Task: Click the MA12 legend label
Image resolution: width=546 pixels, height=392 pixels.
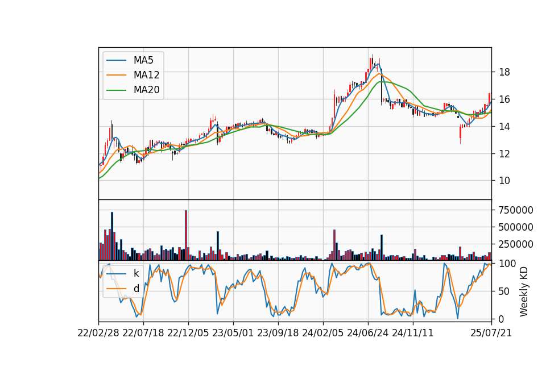Action: tap(146, 75)
